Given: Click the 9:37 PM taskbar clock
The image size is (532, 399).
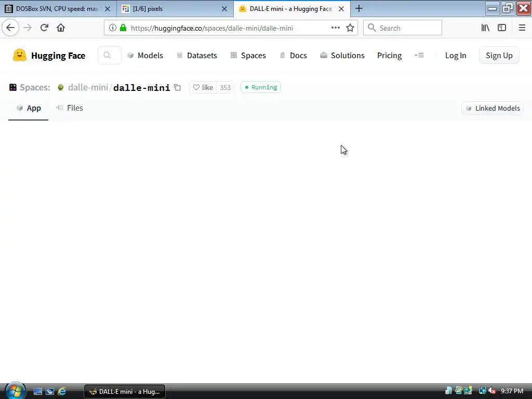Looking at the screenshot, I should point(512,391).
